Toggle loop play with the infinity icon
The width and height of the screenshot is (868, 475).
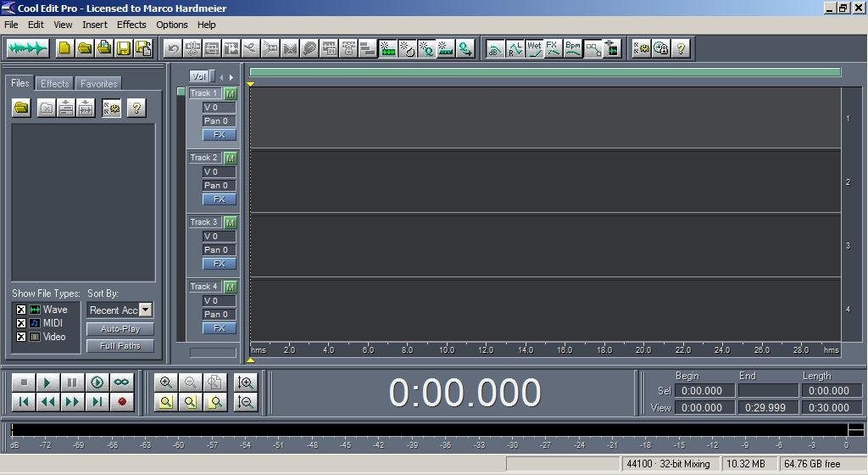point(122,382)
